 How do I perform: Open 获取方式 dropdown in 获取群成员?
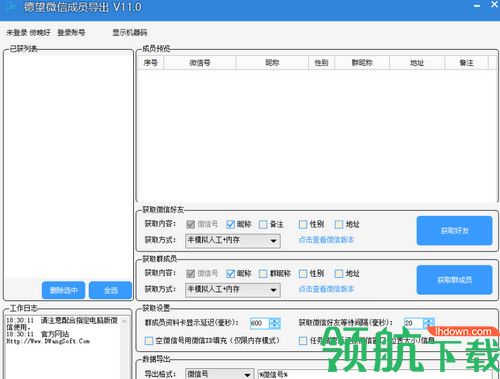tap(233, 290)
